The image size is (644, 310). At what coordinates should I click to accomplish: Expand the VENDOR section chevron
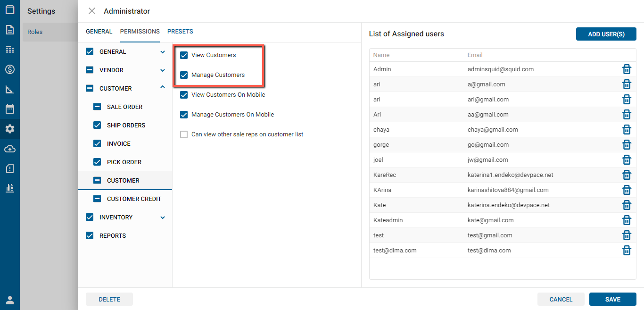(x=163, y=70)
